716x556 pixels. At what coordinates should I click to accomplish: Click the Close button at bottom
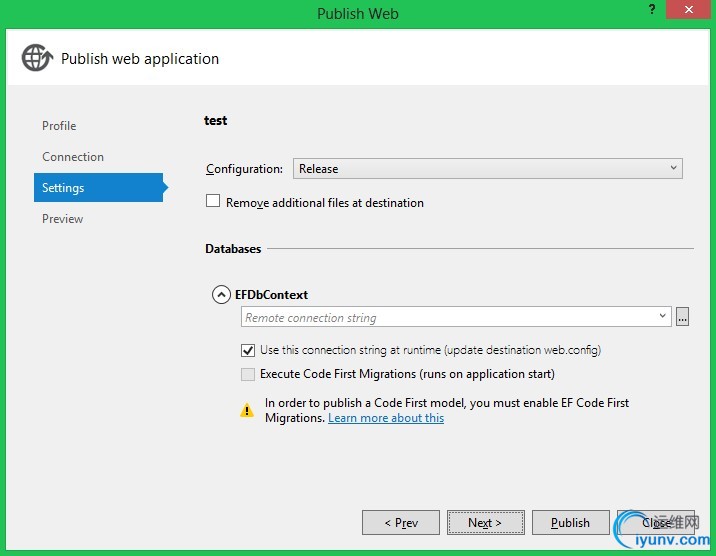pos(656,523)
